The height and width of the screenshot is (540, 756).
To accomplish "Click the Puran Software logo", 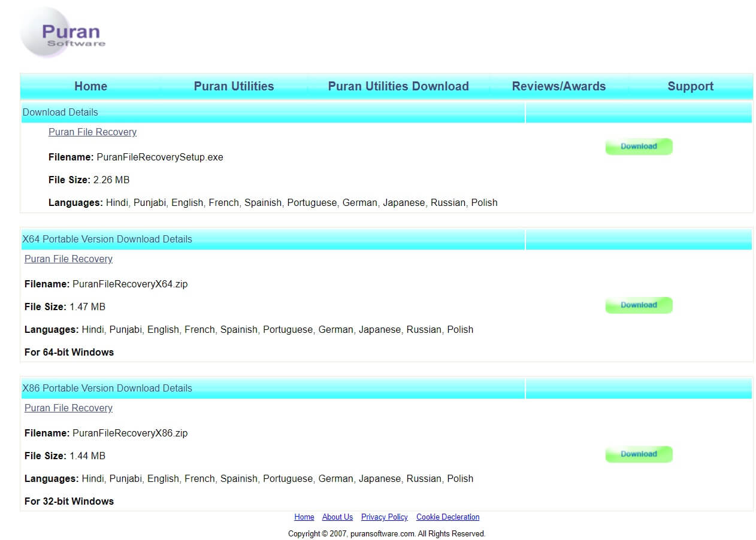I will pyautogui.click(x=63, y=33).
